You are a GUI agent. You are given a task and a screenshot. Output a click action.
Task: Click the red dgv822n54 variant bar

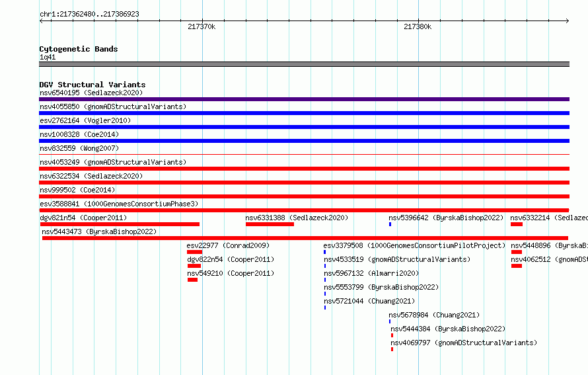coord(194,266)
